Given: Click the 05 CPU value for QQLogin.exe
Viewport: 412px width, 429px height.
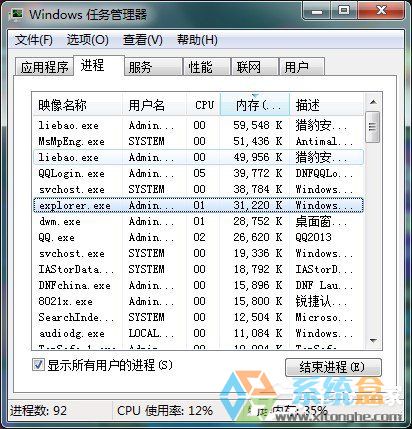Looking at the screenshot, I should 199,173.
